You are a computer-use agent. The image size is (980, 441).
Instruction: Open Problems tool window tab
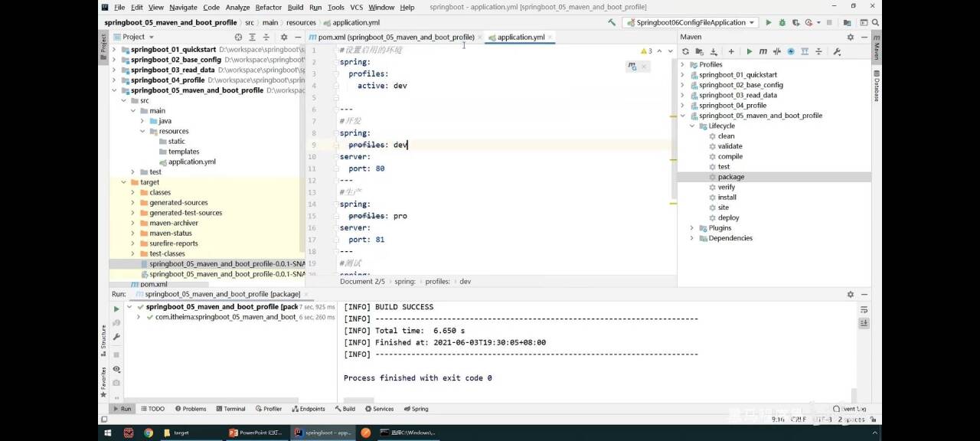[x=191, y=409]
